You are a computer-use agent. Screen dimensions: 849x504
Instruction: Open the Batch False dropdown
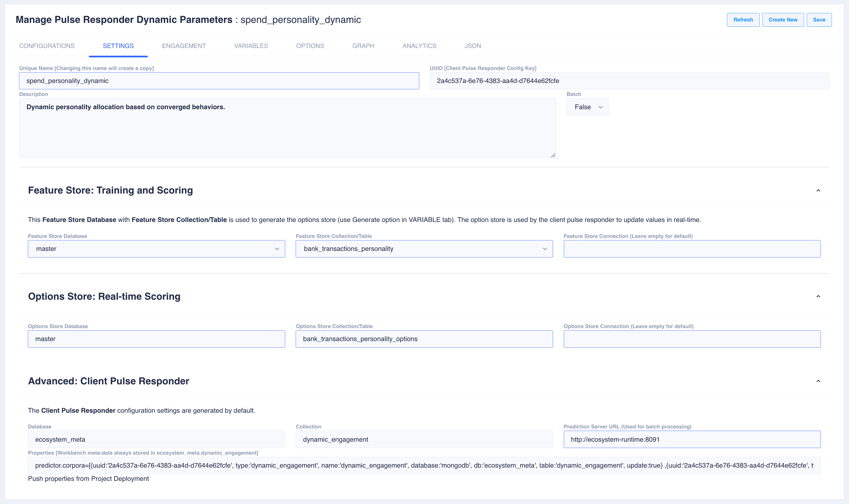point(588,107)
